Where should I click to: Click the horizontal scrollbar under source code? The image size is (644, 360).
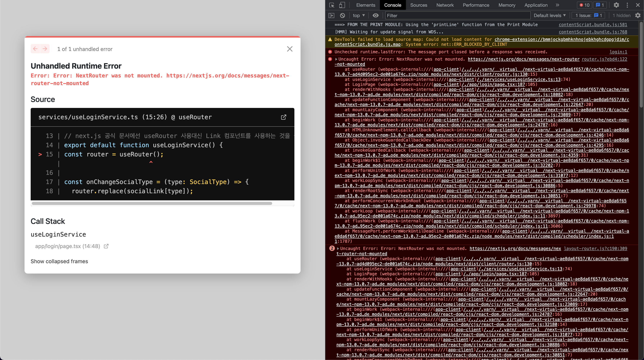pyautogui.click(x=152, y=204)
